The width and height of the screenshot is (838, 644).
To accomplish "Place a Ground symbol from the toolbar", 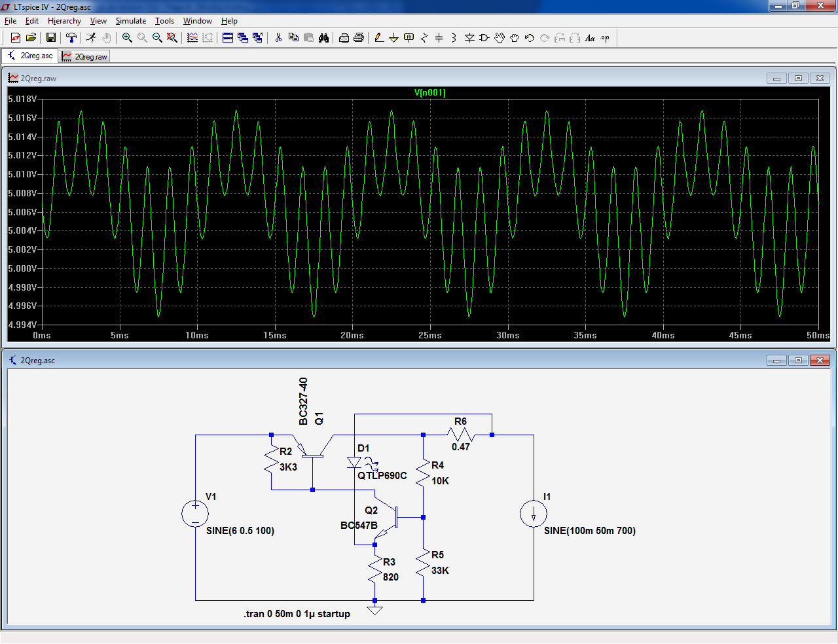I will point(393,38).
